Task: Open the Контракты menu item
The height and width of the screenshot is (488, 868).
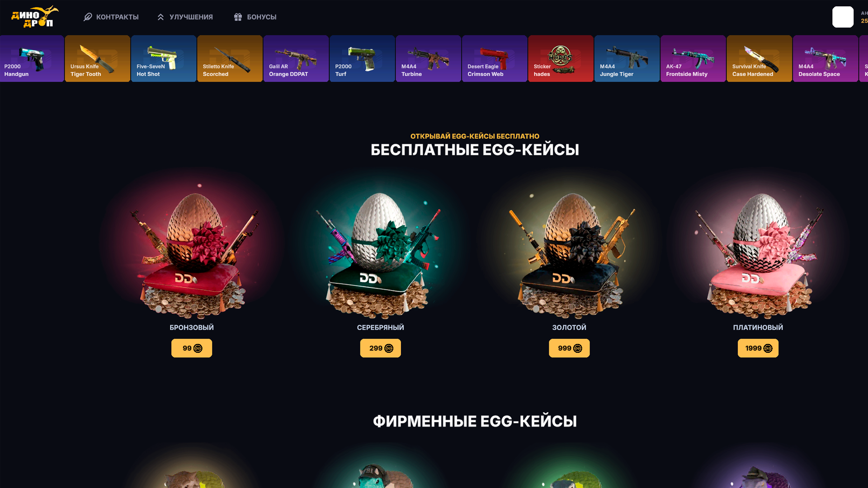Action: [x=111, y=17]
